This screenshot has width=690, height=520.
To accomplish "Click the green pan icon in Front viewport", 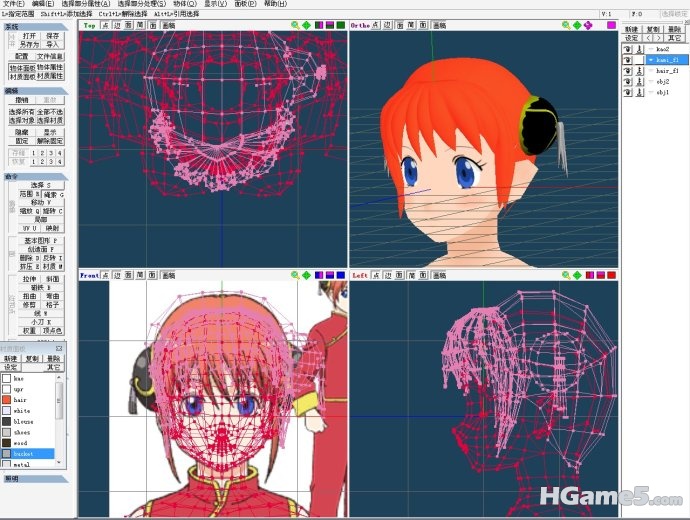I will pos(305,274).
